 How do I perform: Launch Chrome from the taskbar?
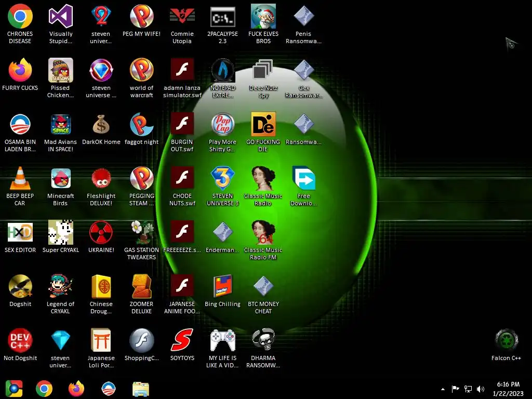(44, 389)
